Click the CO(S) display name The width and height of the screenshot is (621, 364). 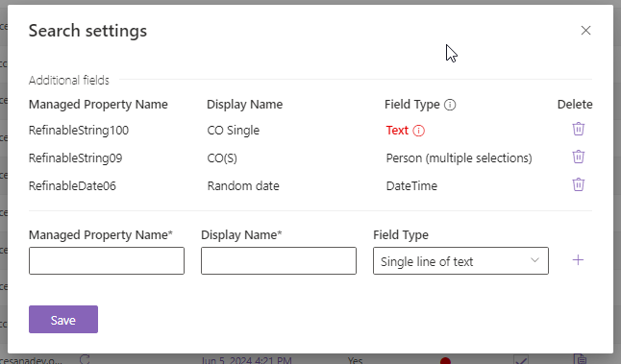222,158
